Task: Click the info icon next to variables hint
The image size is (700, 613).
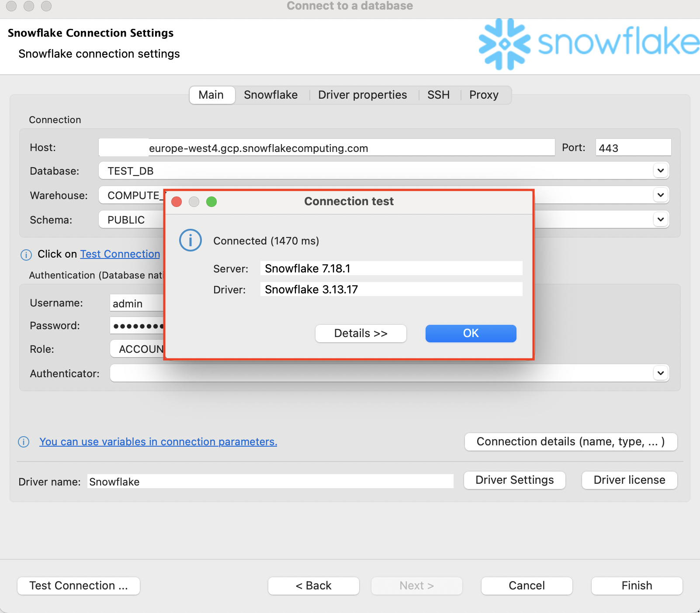Action: point(23,442)
